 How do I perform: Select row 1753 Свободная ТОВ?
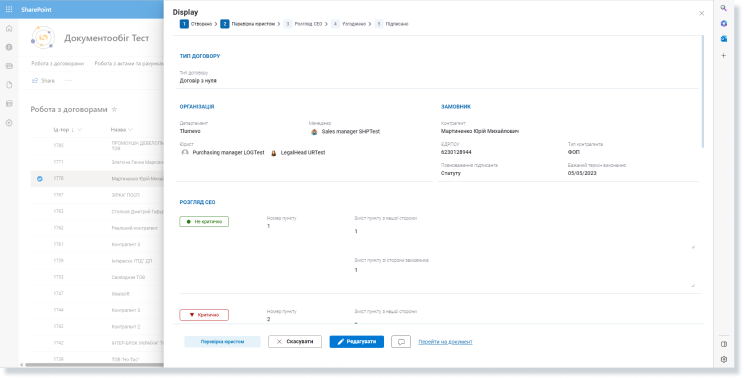point(97,277)
